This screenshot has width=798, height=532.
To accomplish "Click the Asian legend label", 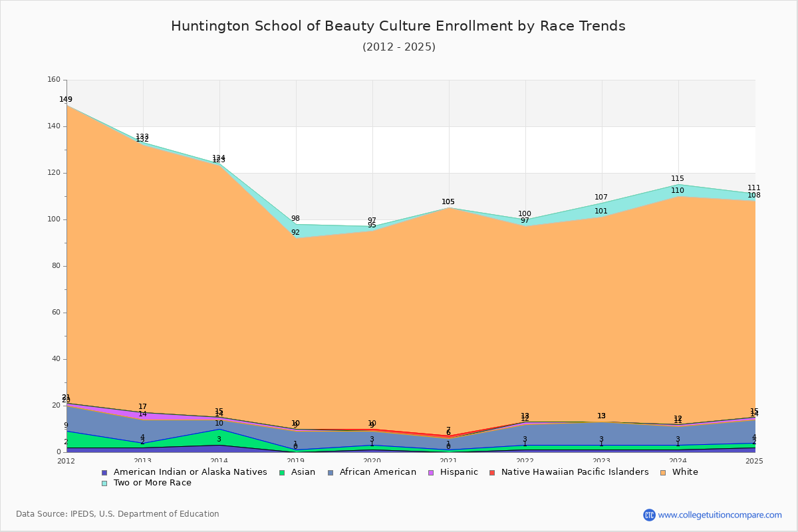I will tap(304, 472).
